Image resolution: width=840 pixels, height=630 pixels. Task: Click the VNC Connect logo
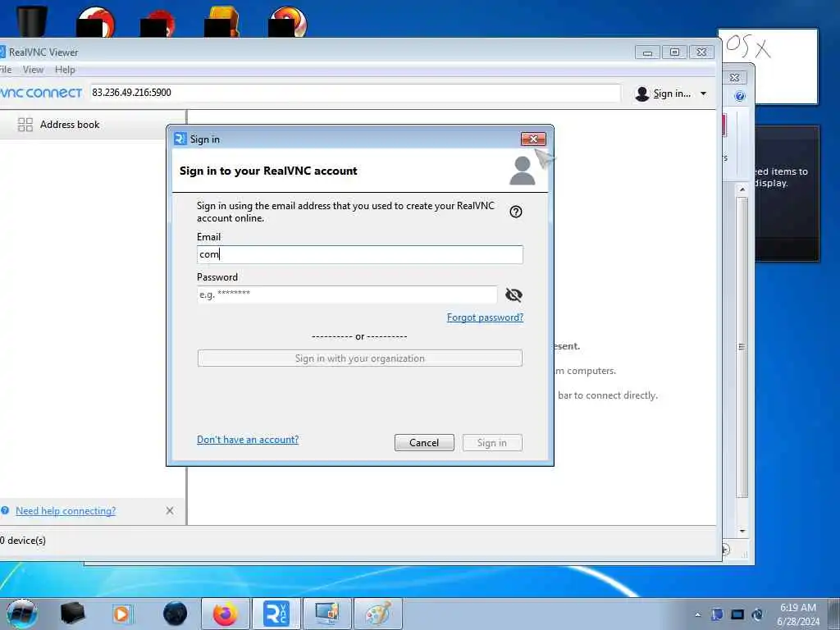click(x=41, y=93)
